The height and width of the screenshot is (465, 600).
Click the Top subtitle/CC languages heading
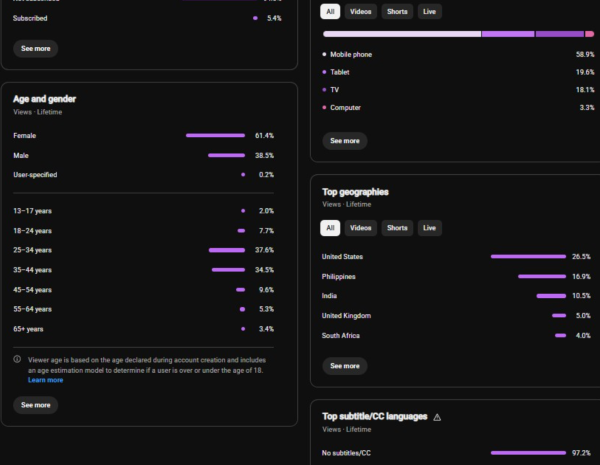click(375, 416)
